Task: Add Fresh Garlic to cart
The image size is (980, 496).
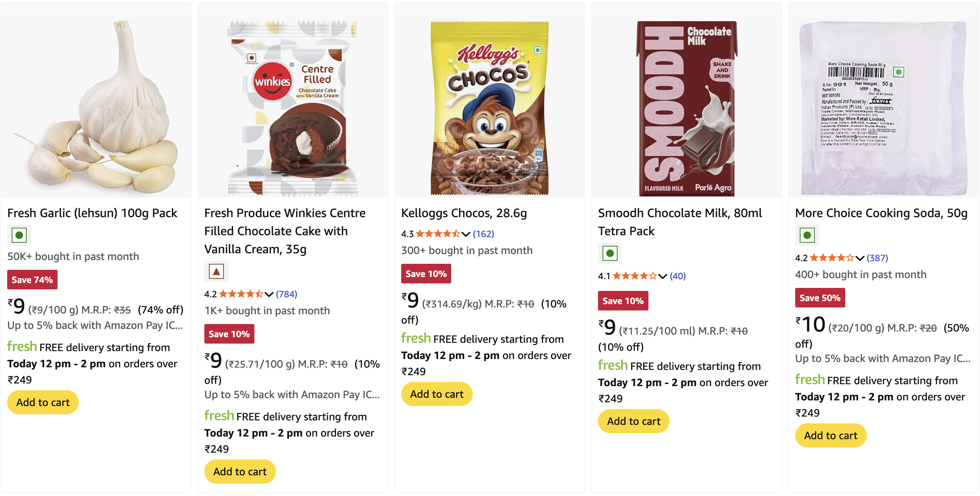Action: click(43, 402)
